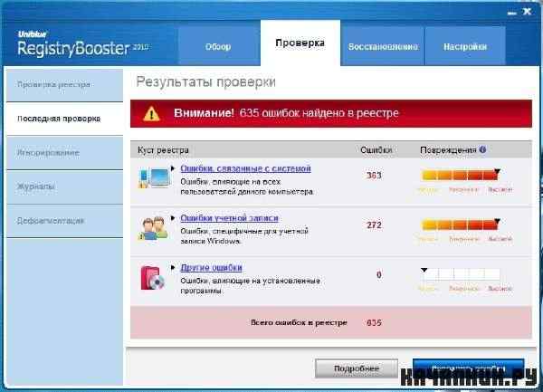Minimize the RegistryBooster window
This screenshot has width=543, height=392.
pos(512,13)
